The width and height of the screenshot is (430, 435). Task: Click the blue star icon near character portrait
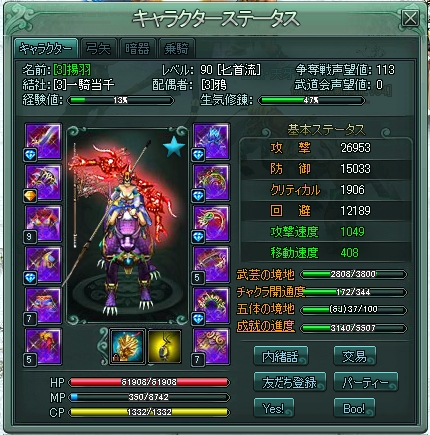pyautogui.click(x=174, y=147)
